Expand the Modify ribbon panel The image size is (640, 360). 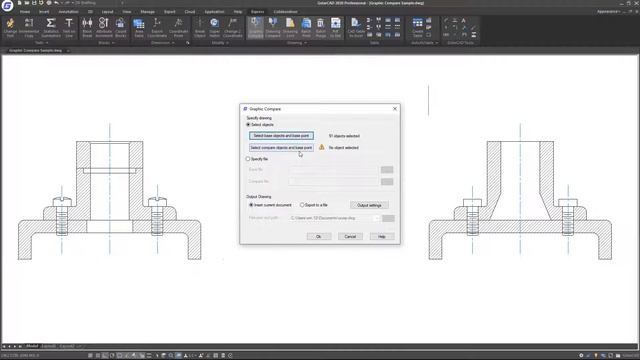click(x=220, y=42)
